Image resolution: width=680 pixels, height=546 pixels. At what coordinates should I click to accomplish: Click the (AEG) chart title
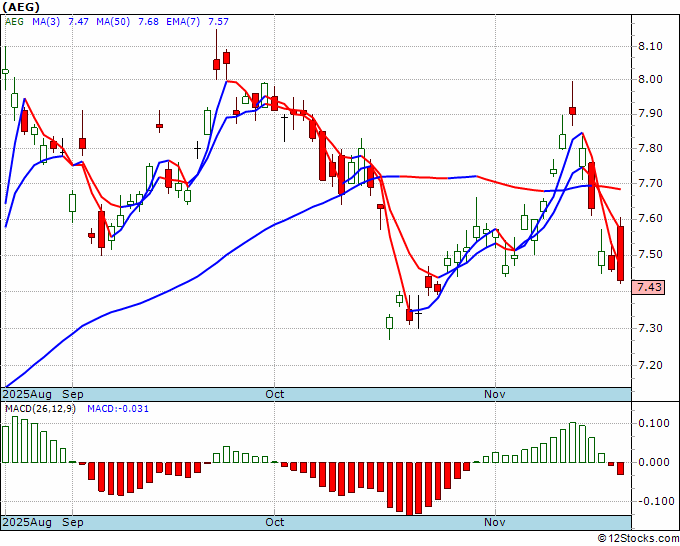[x=21, y=7]
